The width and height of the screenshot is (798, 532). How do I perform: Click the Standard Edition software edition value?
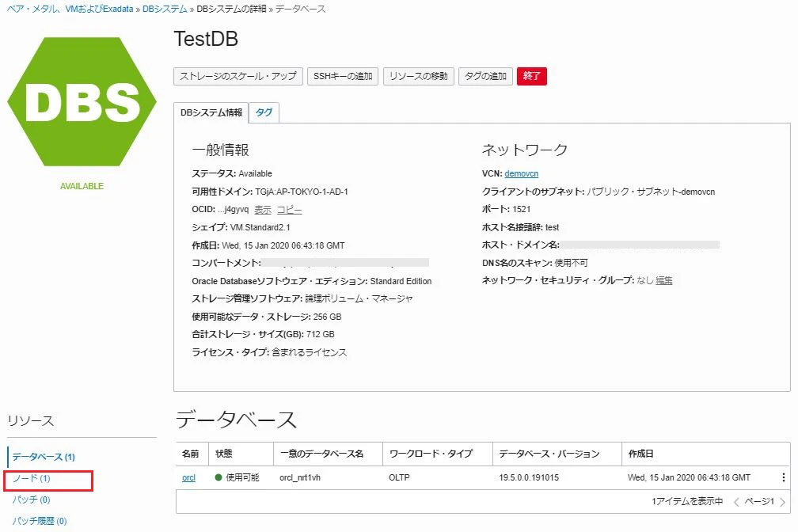(401, 281)
